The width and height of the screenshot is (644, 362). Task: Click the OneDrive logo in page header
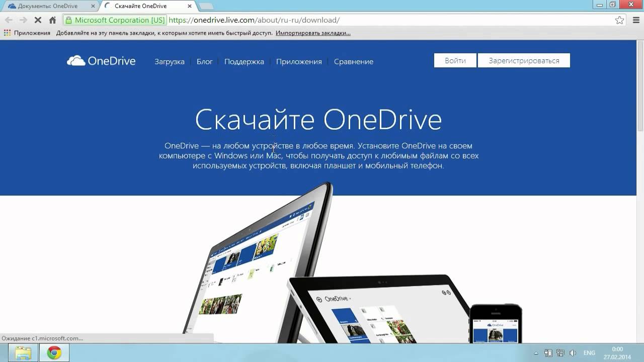pyautogui.click(x=101, y=61)
